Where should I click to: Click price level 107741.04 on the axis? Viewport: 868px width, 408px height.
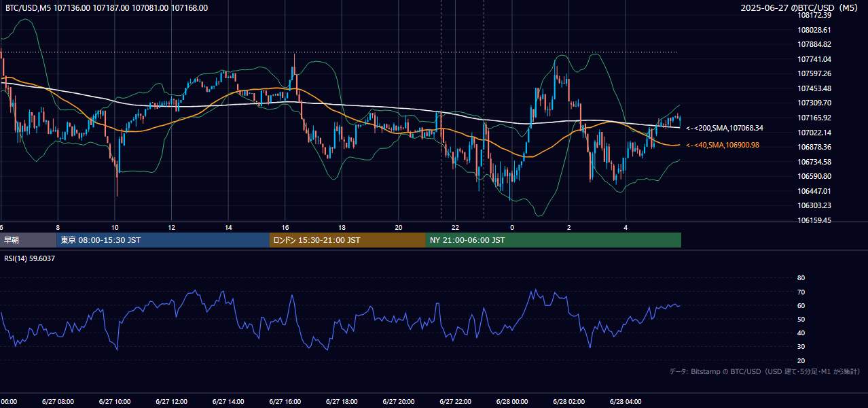click(814, 59)
